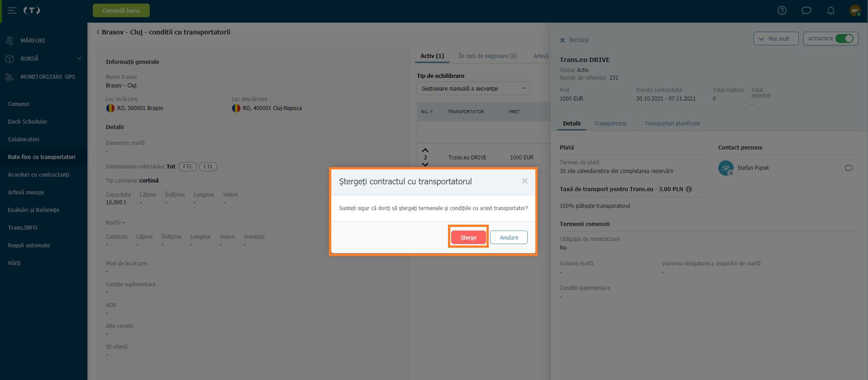
Task: Click the Romanian flag by Brașov
Action: click(110, 108)
